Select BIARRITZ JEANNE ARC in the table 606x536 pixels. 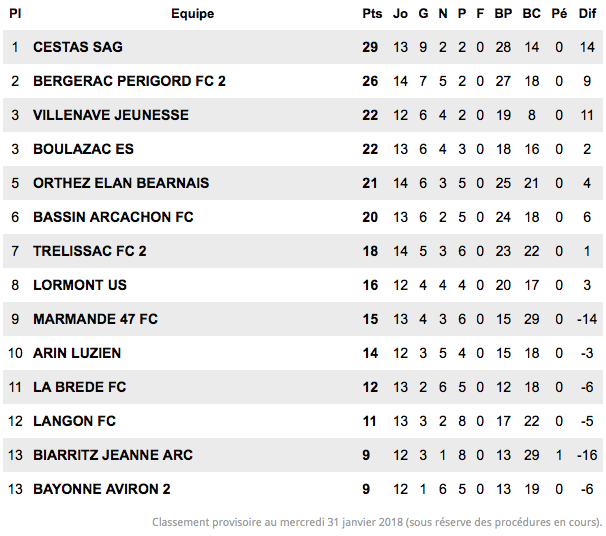tap(113, 455)
